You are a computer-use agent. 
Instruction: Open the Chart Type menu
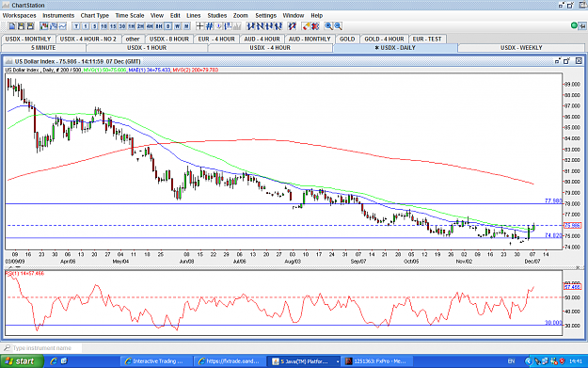(94, 15)
